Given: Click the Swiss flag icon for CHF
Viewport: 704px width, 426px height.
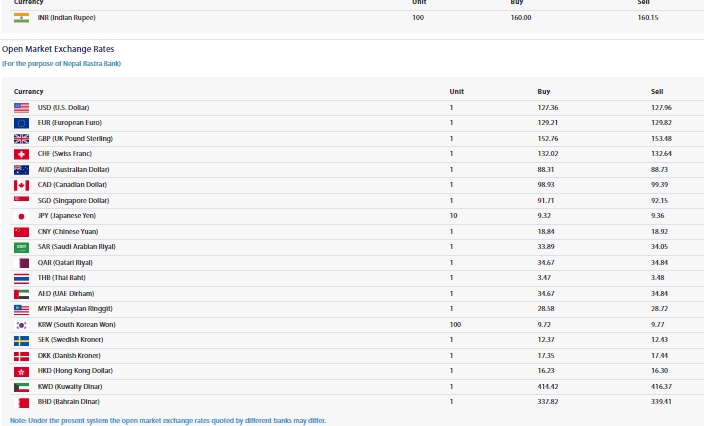Looking at the screenshot, I should (x=21, y=154).
